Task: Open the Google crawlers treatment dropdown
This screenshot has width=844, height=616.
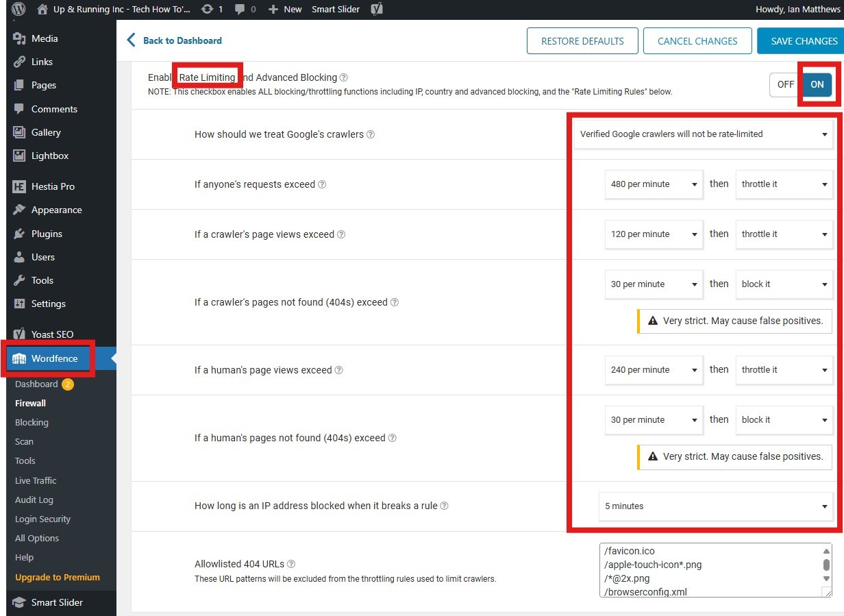Action: [x=704, y=134]
